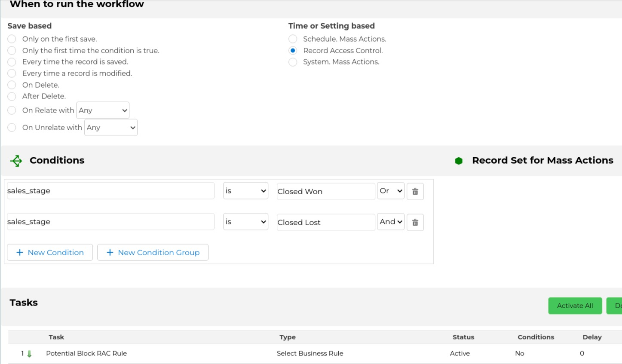Select Record Access Control radio button

coord(293,51)
